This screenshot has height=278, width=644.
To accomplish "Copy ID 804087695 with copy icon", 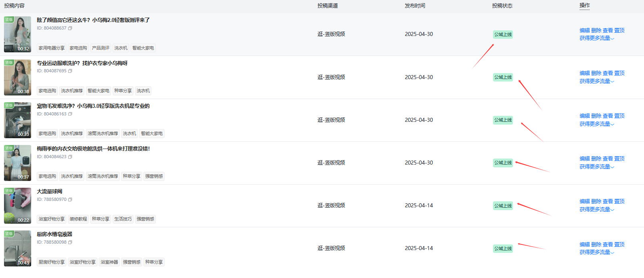I will (70, 71).
